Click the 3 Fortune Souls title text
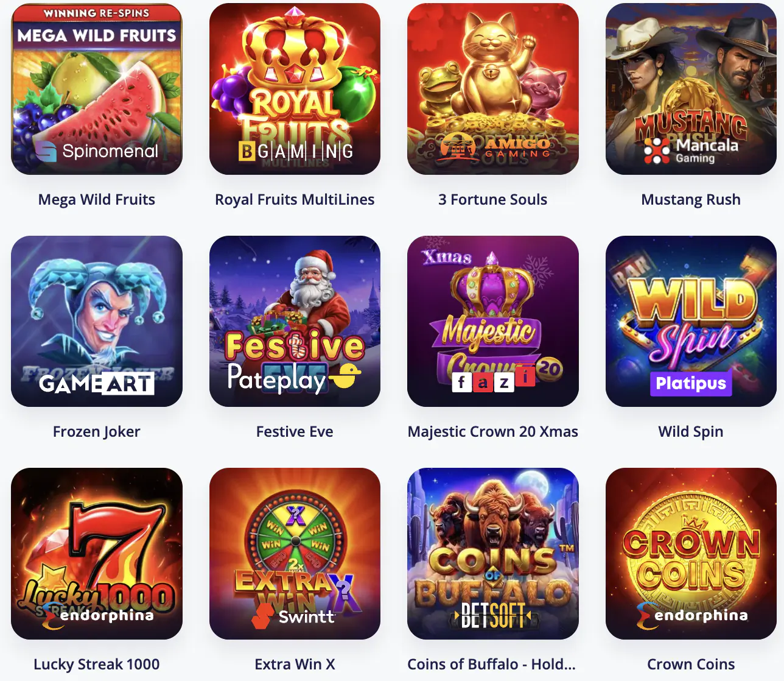Viewport: 784px width, 681px height. coord(493,200)
